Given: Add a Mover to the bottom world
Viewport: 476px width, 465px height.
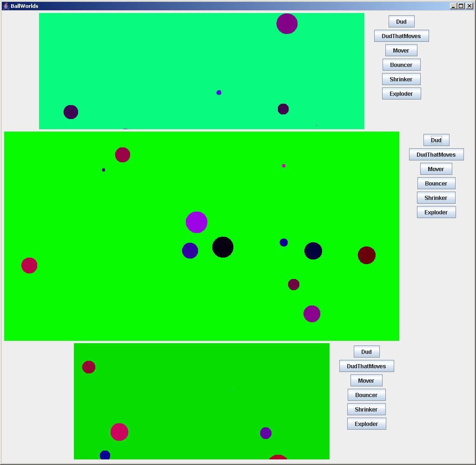Looking at the screenshot, I should point(366,381).
